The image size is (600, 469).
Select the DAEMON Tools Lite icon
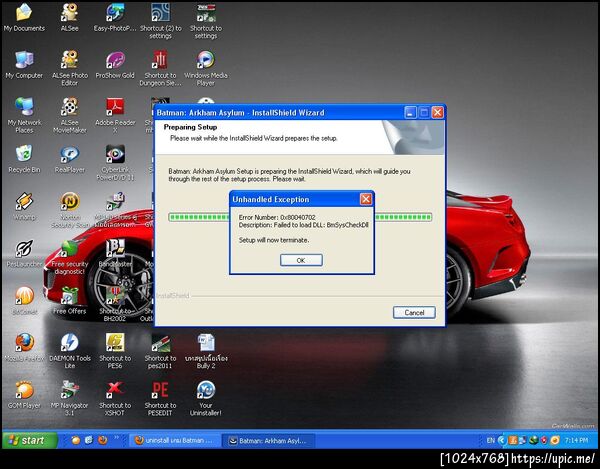70,351
